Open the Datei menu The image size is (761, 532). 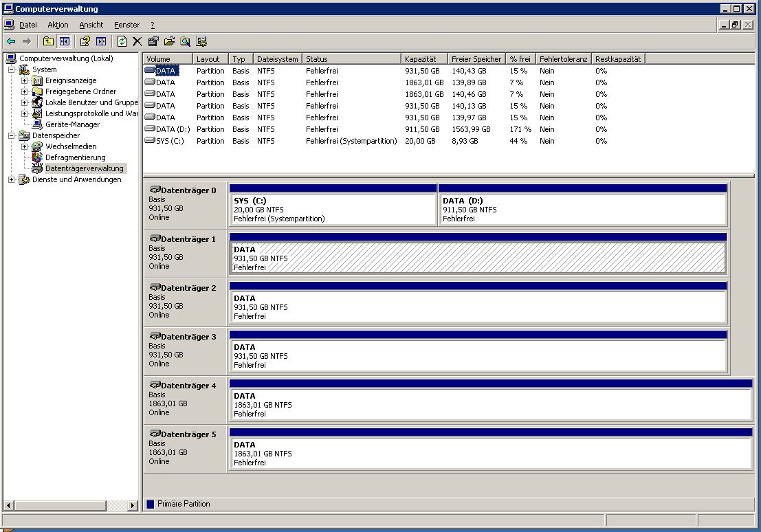tap(27, 25)
